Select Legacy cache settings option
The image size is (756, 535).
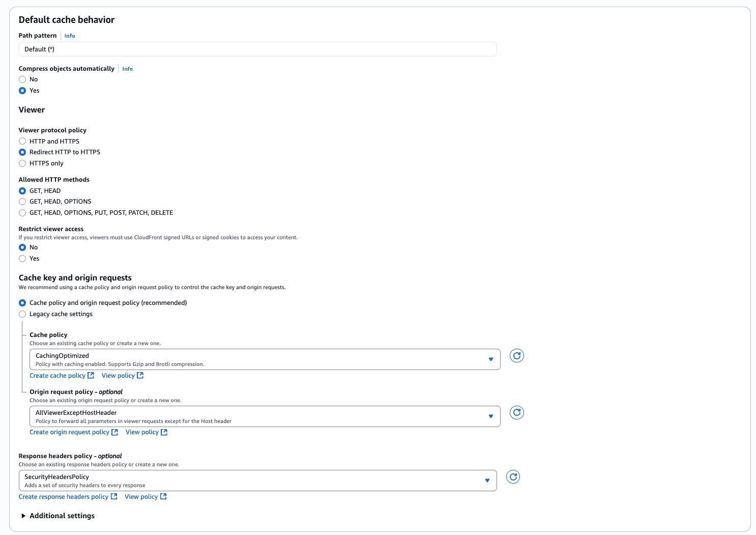tap(22, 314)
